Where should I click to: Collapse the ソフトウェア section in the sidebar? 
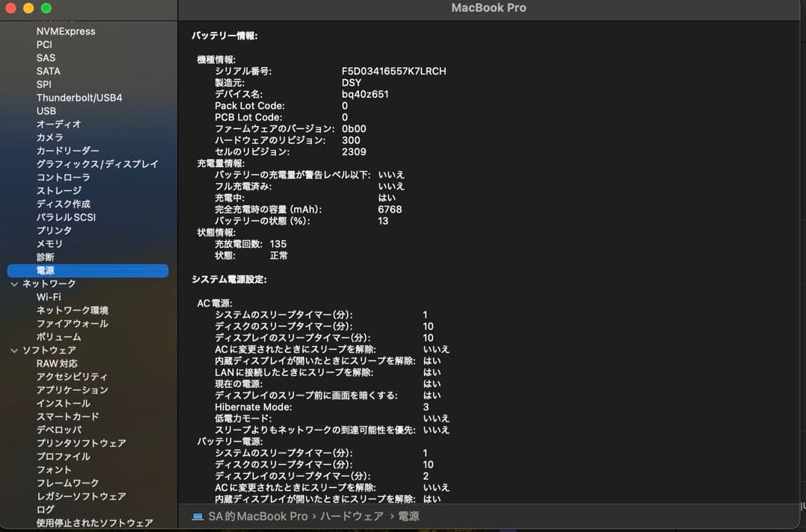(x=14, y=351)
